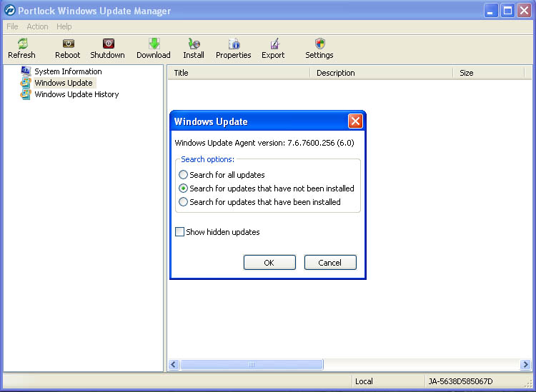Image resolution: width=536 pixels, height=392 pixels.
Task: Click JA-5638D585067D in status bar
Action: [x=460, y=381]
